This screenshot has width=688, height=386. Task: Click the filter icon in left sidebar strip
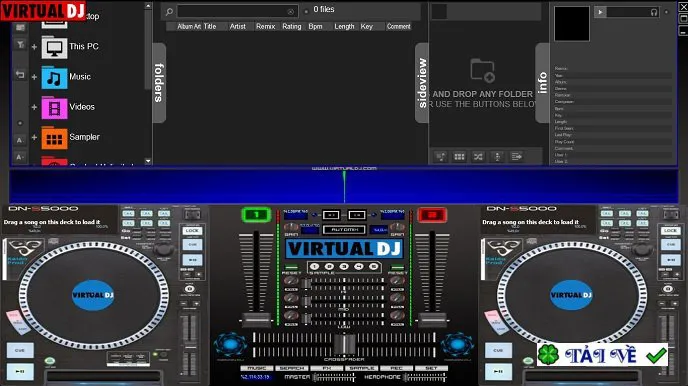tap(20, 44)
